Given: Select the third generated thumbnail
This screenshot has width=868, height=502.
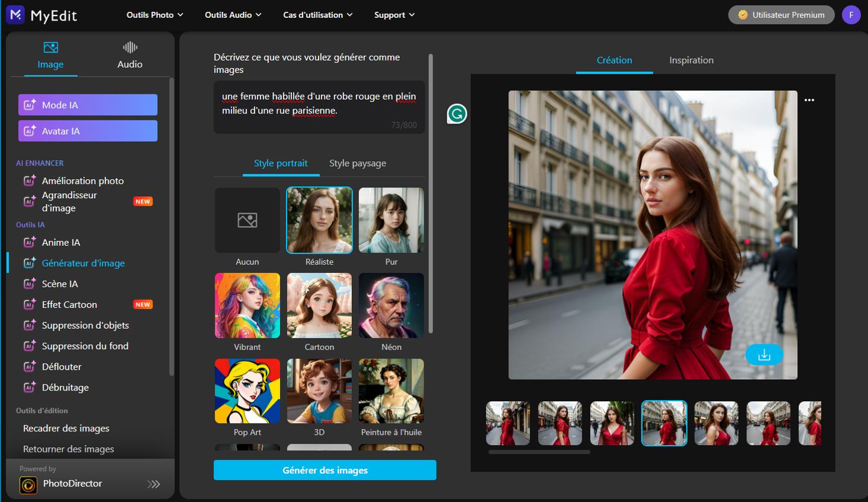Looking at the screenshot, I should pos(612,423).
